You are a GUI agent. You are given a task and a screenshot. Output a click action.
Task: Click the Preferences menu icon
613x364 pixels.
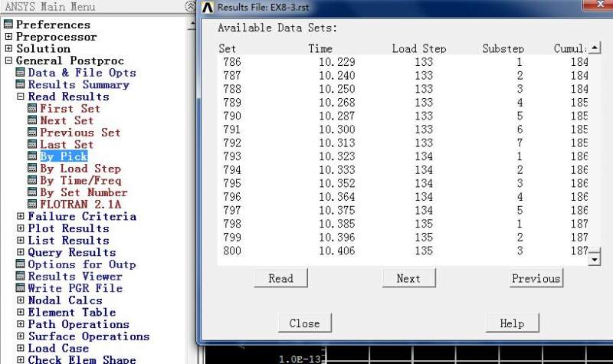[x=8, y=25]
